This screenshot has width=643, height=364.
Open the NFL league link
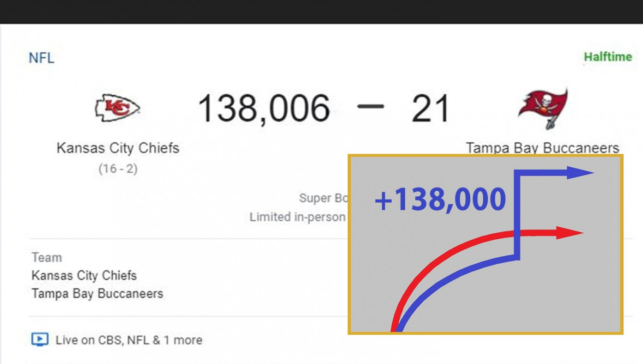click(x=42, y=58)
